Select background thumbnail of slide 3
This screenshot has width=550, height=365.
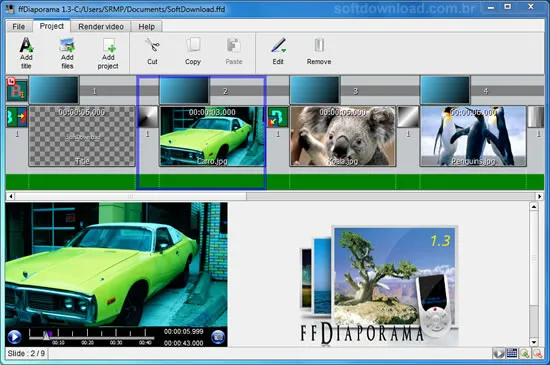(x=315, y=90)
